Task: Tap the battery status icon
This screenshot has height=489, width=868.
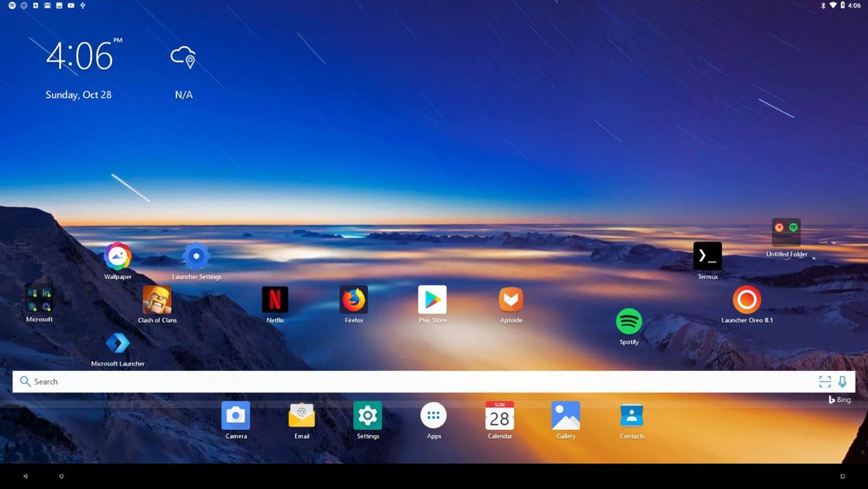Action: [x=843, y=5]
